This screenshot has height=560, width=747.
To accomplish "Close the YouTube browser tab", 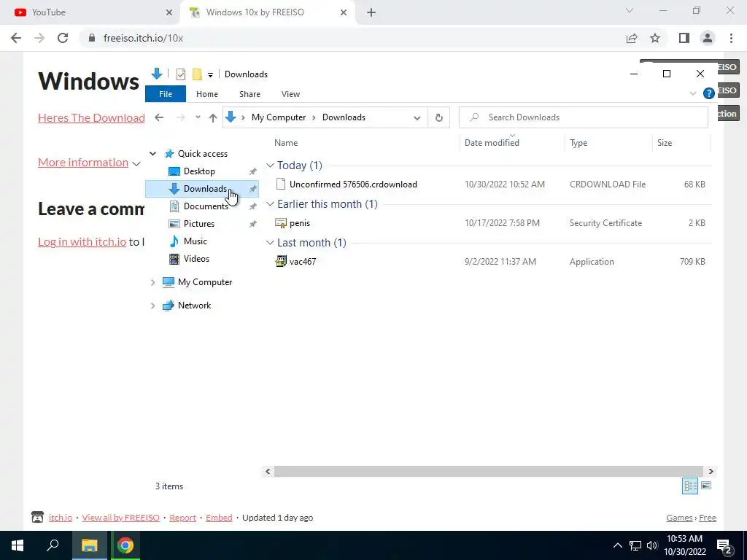I will [x=169, y=12].
